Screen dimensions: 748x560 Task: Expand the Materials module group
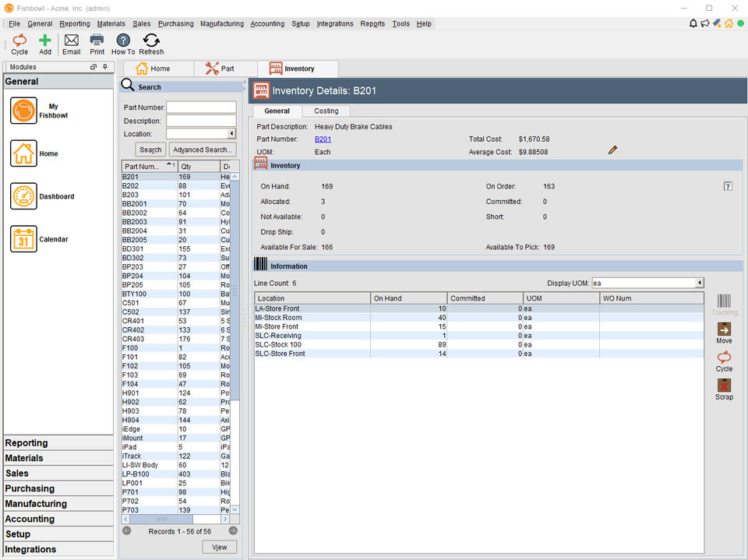click(58, 458)
